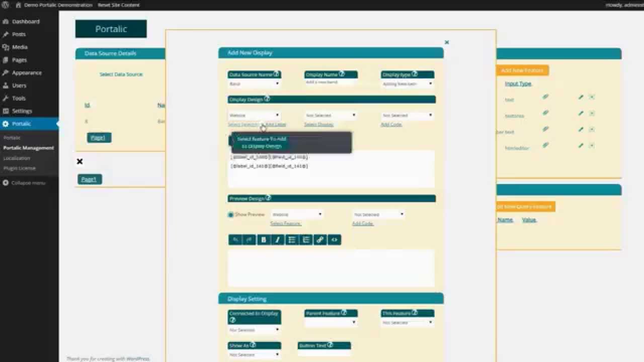Click the bulleted list icon in the editor toolbar
This screenshot has height=362, width=644.
292,240
